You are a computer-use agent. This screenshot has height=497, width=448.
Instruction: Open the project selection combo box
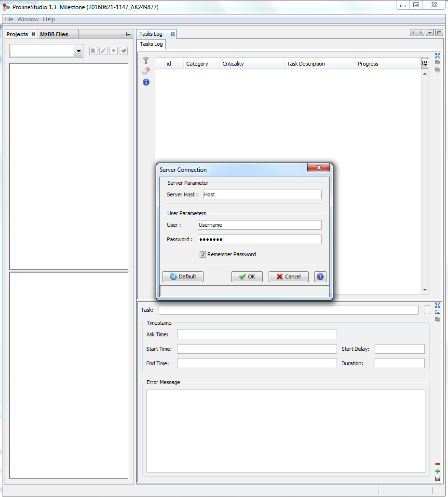coord(46,51)
